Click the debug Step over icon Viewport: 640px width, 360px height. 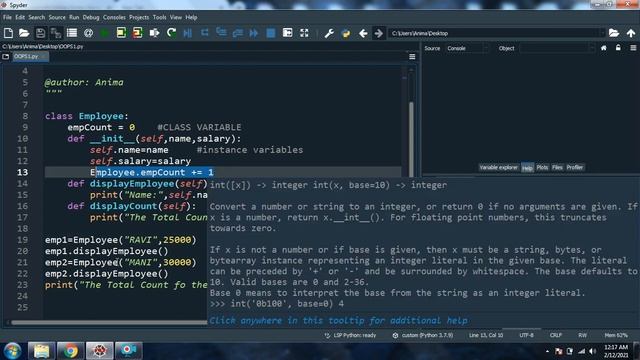pyautogui.click(x=204, y=33)
